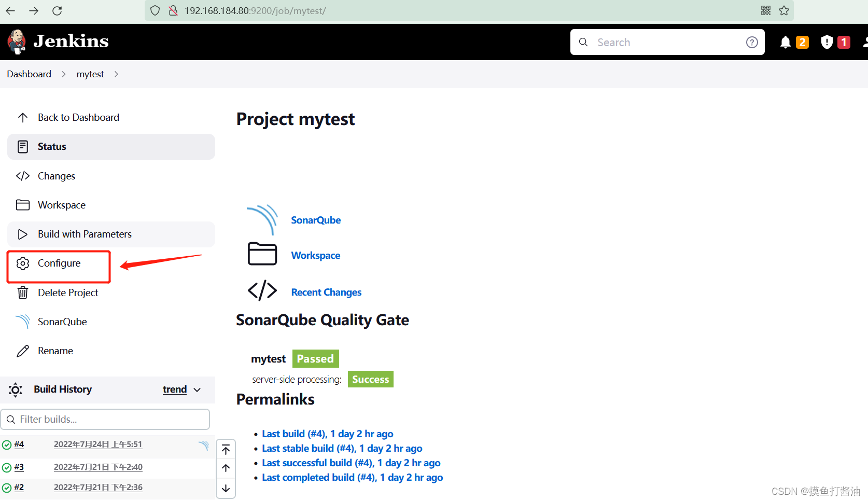Open Last successful build (#4) permalink

351,463
